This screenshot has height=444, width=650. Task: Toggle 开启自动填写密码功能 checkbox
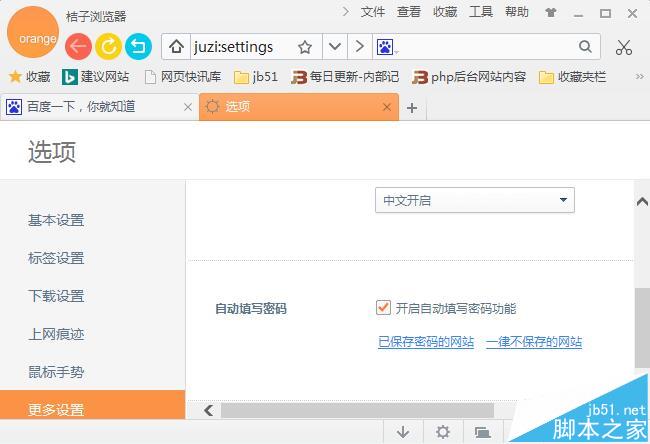coord(383,308)
